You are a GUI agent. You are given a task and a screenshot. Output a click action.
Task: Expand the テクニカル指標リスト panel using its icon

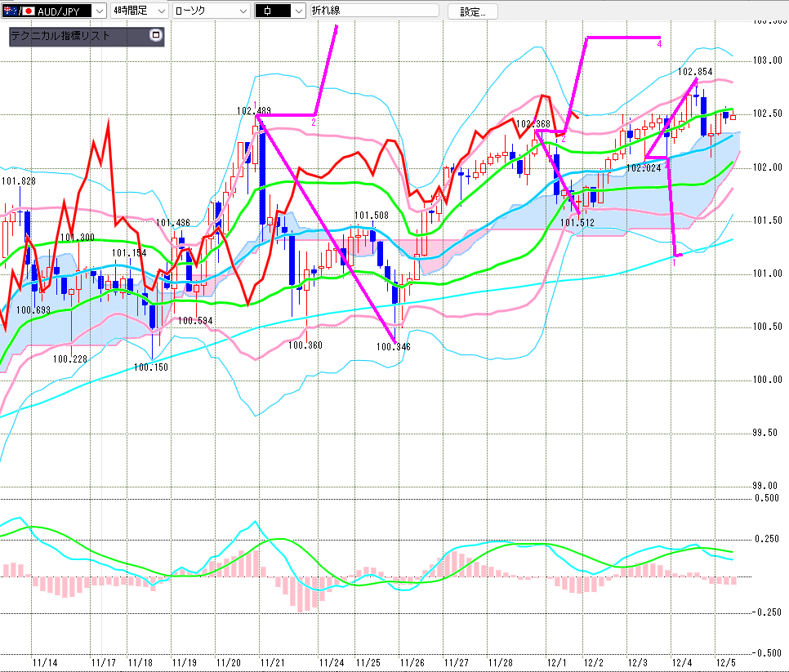pos(156,36)
